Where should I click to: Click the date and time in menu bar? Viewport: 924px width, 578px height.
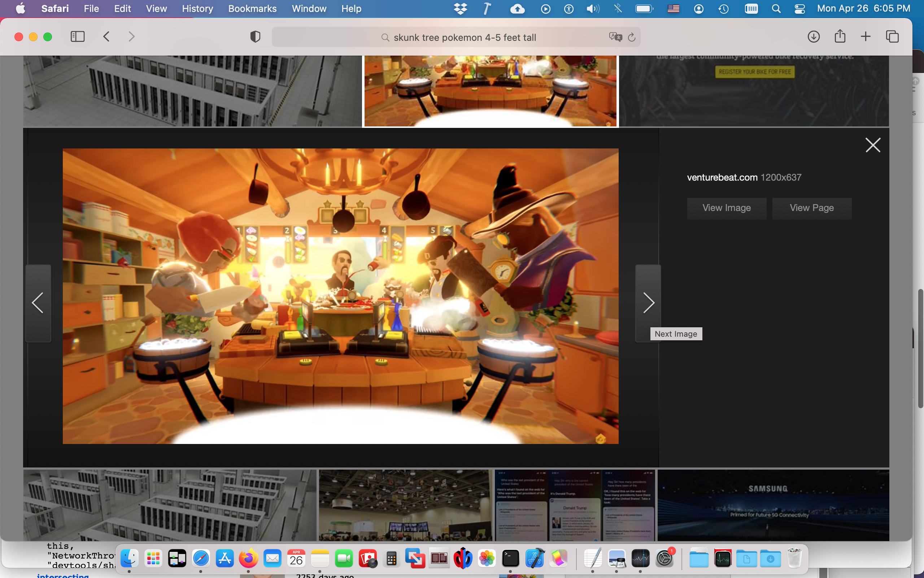pos(864,8)
